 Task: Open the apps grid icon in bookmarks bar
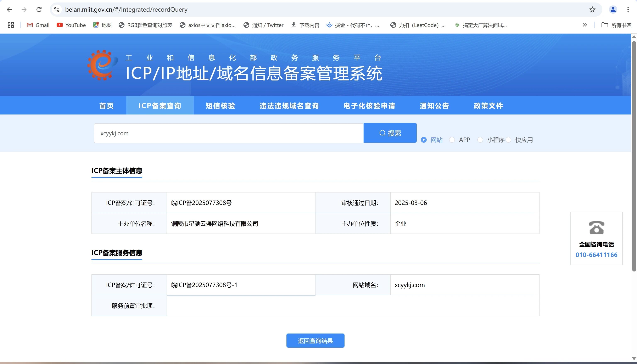[x=11, y=25]
